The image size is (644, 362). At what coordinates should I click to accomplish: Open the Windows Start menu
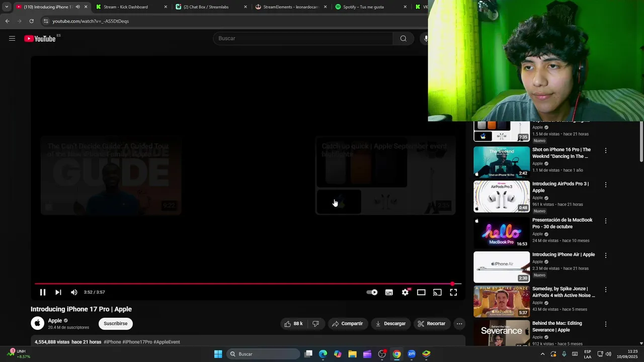click(218, 354)
